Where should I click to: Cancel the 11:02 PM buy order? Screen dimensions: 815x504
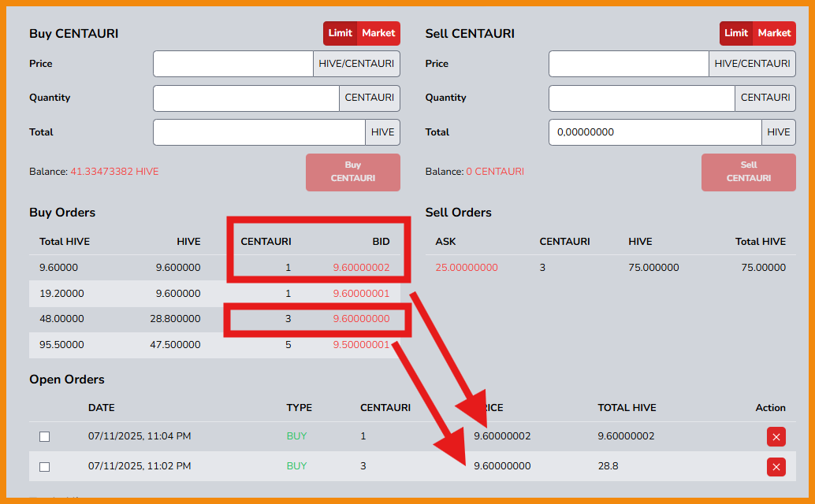coord(776,467)
